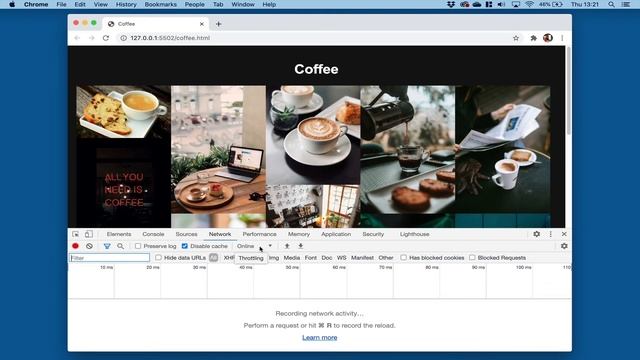Toggle device toolbar icon
Screen dimensions: 640x360
(89, 234)
